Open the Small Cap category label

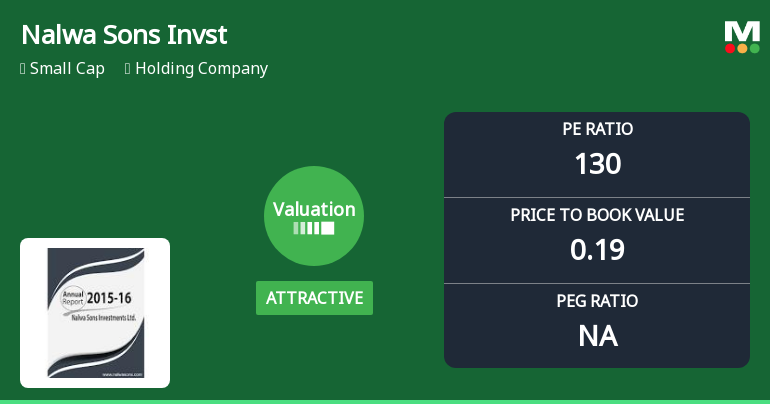(x=67, y=69)
